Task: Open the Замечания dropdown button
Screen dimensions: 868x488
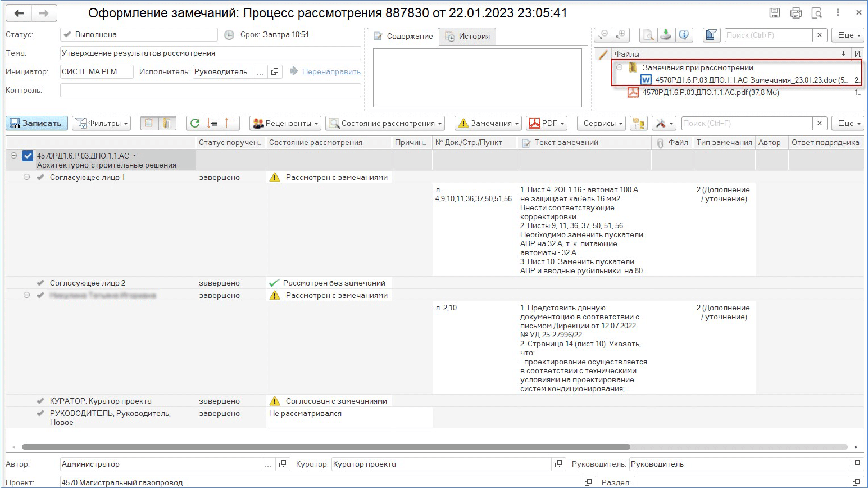Action: tap(488, 123)
